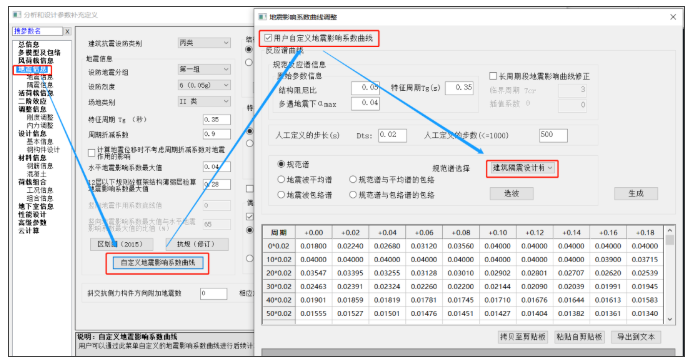
Task: Click the 结构阻尼比 input field
Action: pyautogui.click(x=365, y=88)
